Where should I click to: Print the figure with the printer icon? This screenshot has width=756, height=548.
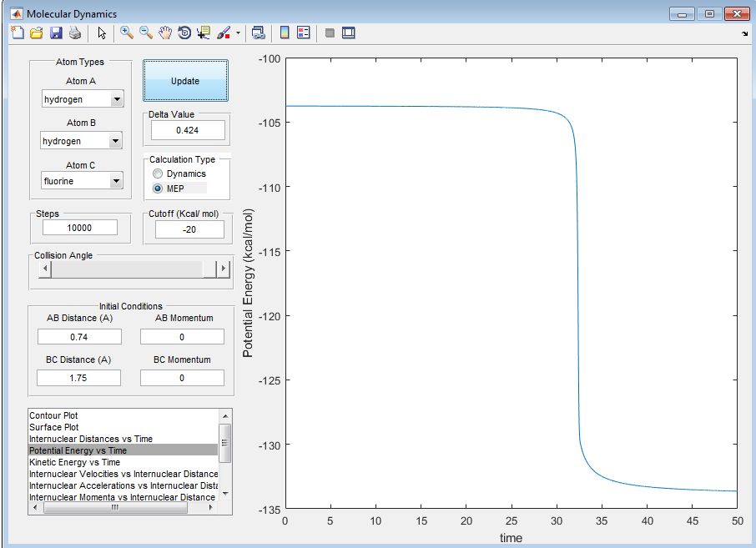tap(75, 33)
